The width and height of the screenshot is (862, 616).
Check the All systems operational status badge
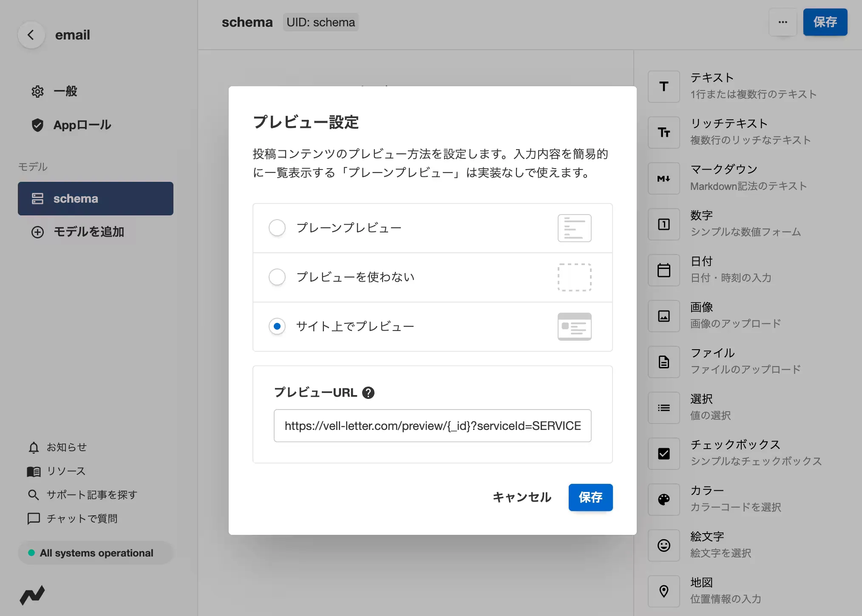(x=96, y=553)
